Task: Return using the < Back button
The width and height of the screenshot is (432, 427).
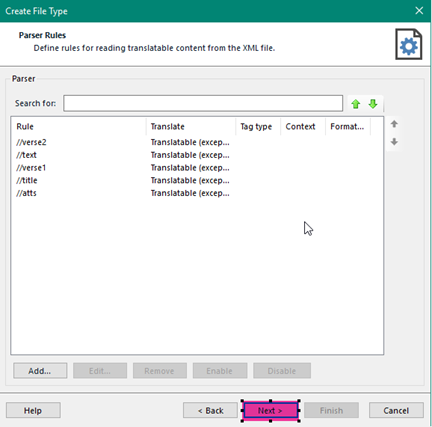Action: [210, 410]
